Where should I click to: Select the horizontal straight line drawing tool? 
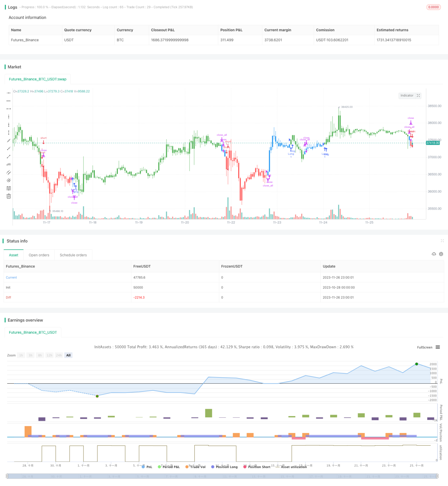[x=9, y=93]
